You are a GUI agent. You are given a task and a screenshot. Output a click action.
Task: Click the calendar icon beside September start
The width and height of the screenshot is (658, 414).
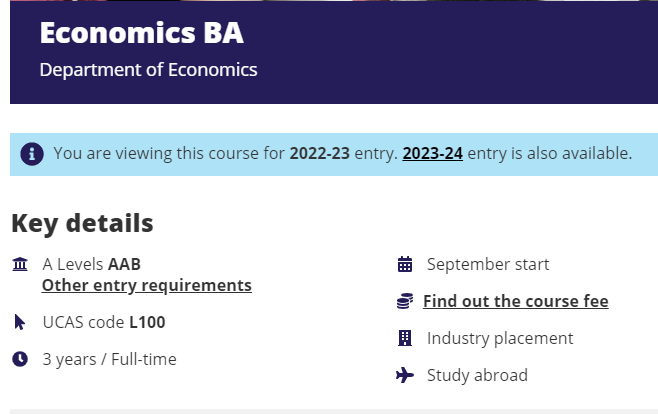[405, 264]
